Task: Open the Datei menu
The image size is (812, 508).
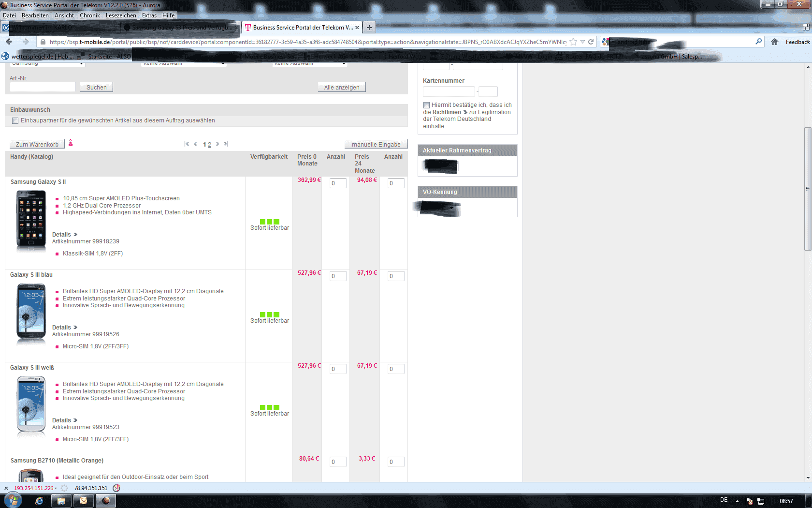Action: click(9, 15)
